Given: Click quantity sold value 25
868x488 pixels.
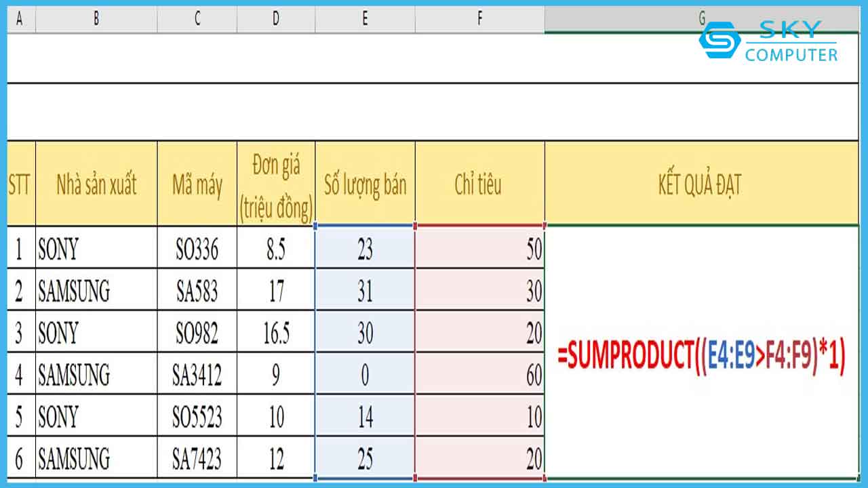Looking at the screenshot, I should point(366,457).
